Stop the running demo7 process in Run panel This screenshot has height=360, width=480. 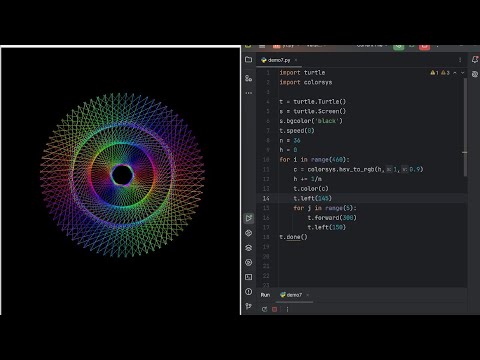[274, 309]
